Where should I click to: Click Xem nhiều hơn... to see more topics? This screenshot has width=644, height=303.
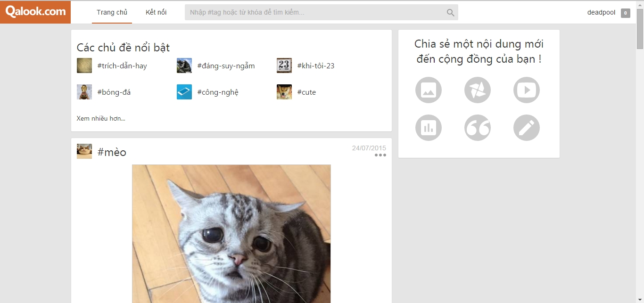tap(101, 118)
